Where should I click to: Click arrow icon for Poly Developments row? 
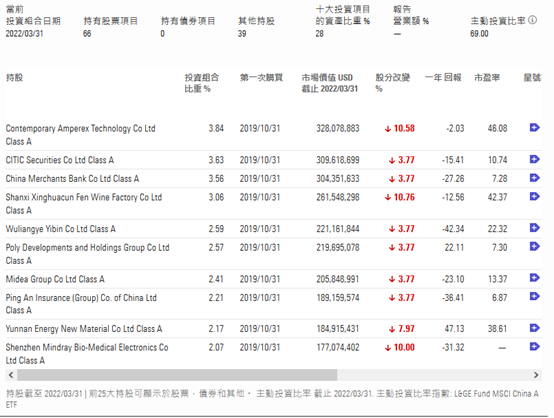(535, 246)
